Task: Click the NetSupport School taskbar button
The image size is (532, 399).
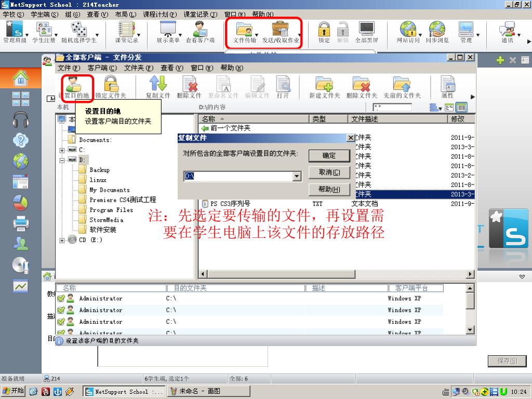Action: tap(124, 391)
